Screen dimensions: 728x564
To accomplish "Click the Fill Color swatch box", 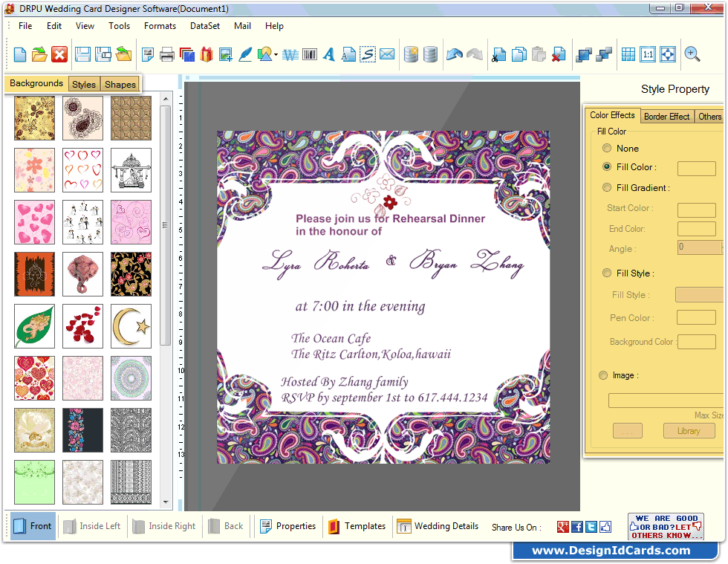I will click(x=697, y=169).
